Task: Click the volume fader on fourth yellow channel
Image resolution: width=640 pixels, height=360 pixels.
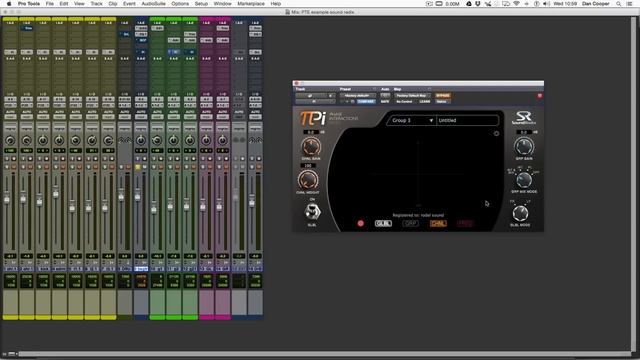Action: [56, 193]
